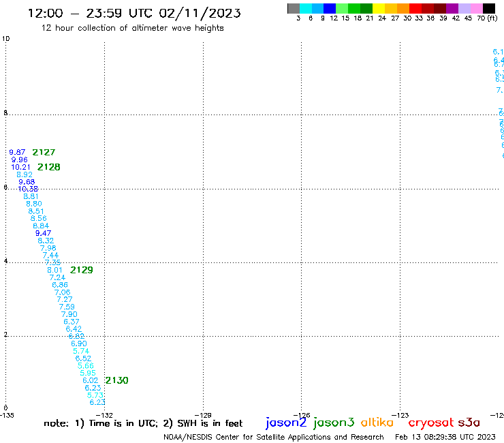Select the lavender swatch in the color legend
This screenshot has width=504, height=443.
click(x=464, y=8)
